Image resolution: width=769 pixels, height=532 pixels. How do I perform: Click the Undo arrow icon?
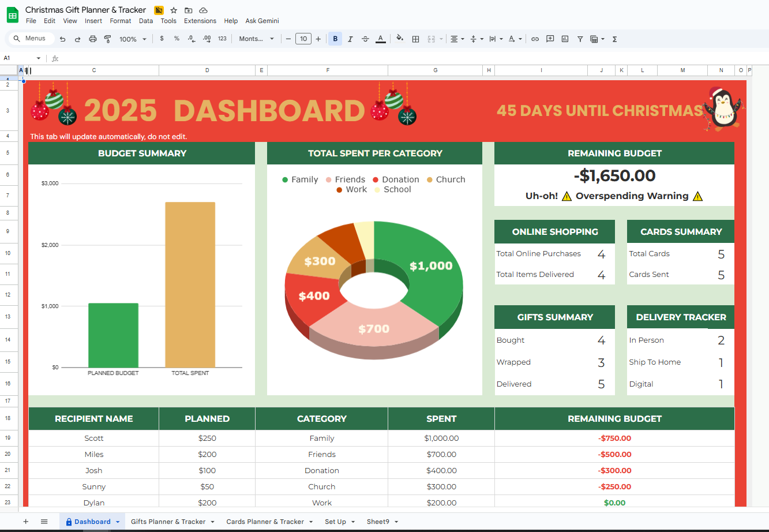62,39
